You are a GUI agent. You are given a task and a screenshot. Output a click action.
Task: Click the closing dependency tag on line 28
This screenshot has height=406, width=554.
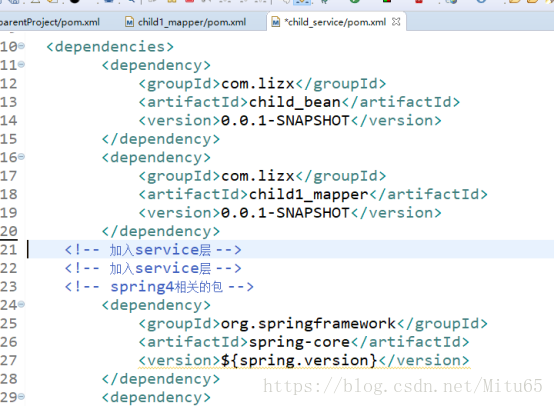161,379
